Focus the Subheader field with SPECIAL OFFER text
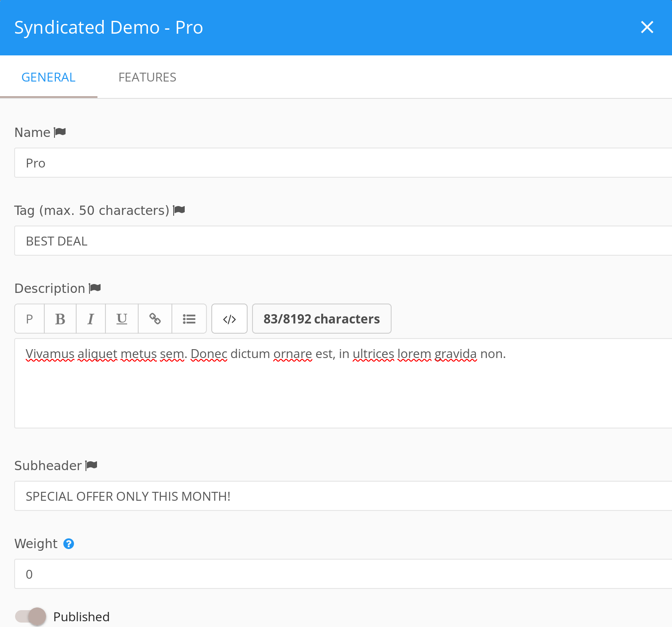The height and width of the screenshot is (627, 672). pos(343,496)
